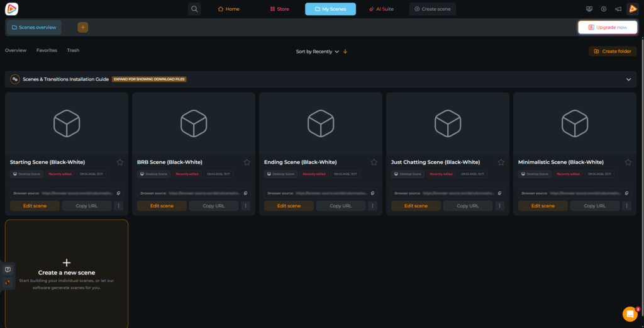Screen dimensions: 644x328
Task: Open the dollar coin earnings icon
Action: click(604, 9)
